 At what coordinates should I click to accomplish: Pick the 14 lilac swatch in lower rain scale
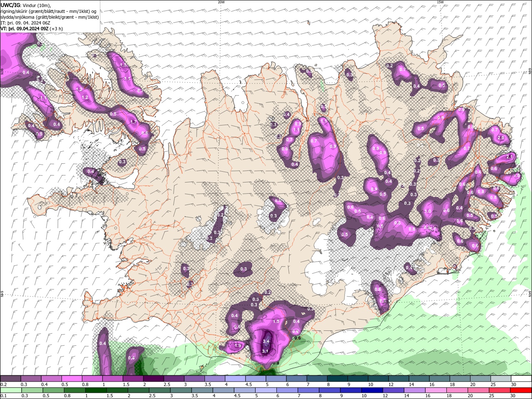(415, 390)
